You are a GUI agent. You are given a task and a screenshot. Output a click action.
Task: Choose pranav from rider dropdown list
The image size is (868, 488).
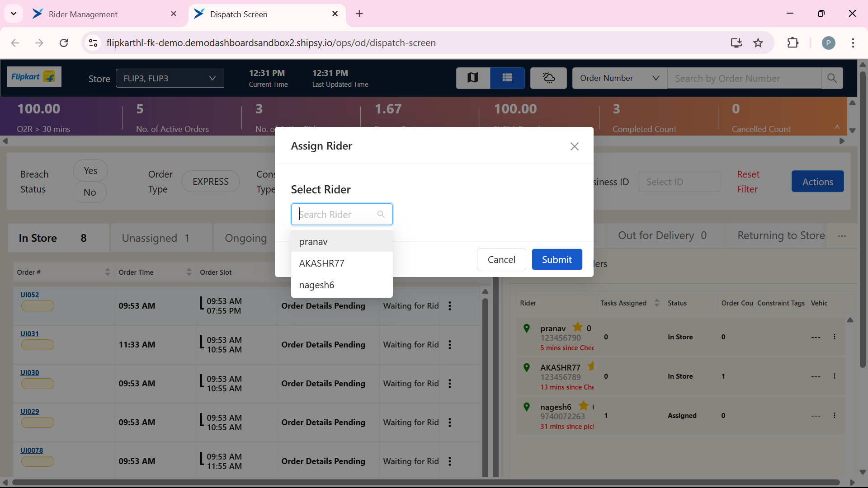click(x=342, y=242)
